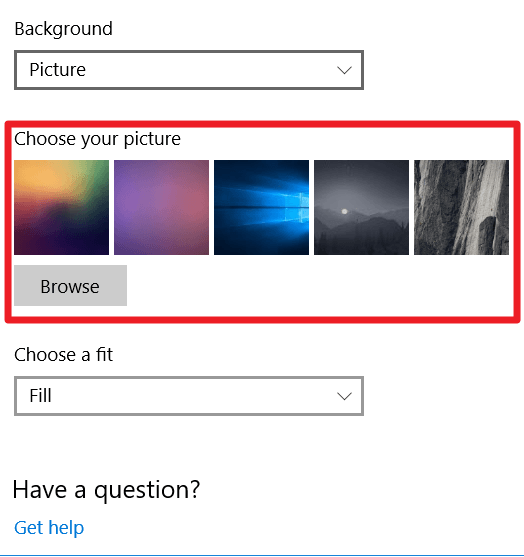
Task: Open the Get help link
Action: pyautogui.click(x=49, y=528)
